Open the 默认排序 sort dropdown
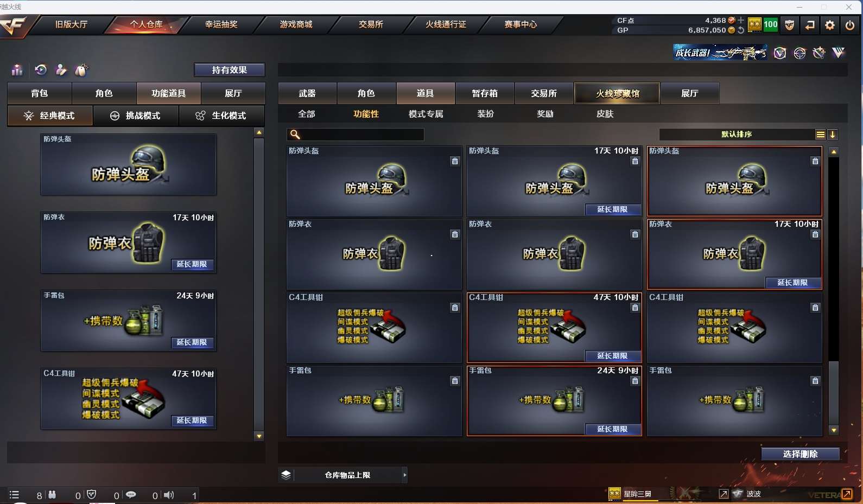This screenshot has width=863, height=504. point(737,135)
